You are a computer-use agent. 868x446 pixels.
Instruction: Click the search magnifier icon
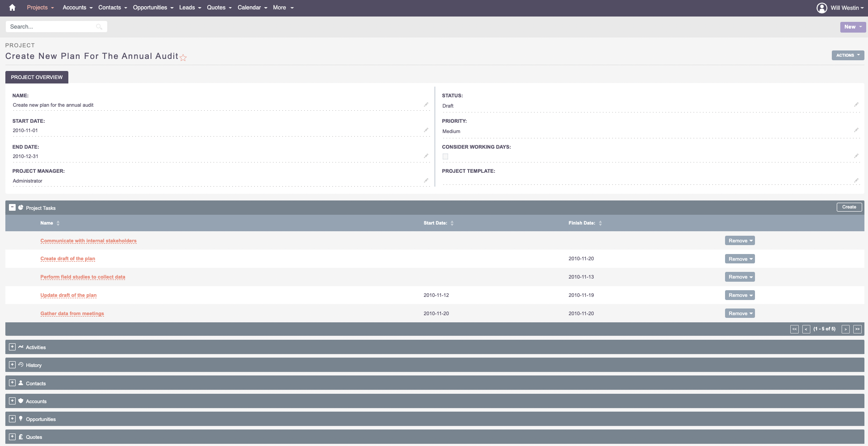tap(99, 27)
